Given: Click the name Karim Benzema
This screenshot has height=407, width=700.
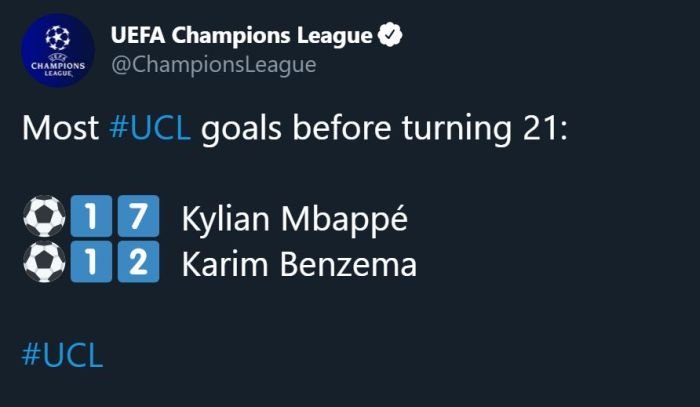Looking at the screenshot, I should 299,264.
